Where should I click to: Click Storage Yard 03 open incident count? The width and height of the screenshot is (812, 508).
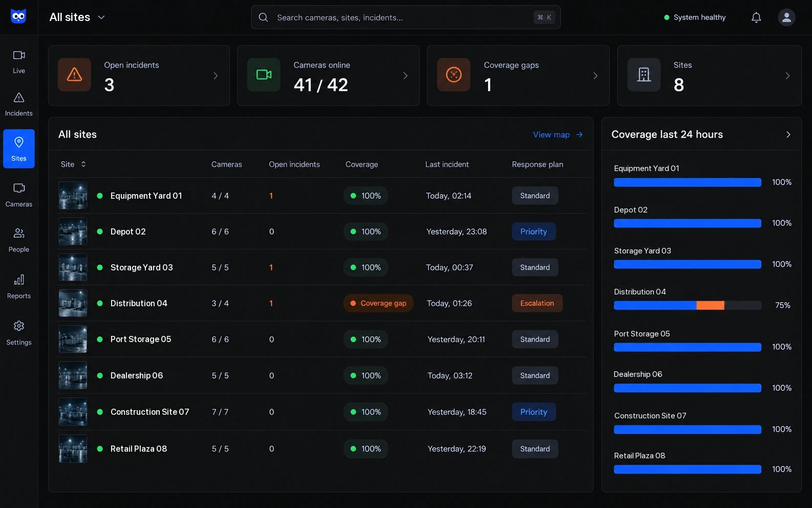(x=271, y=267)
